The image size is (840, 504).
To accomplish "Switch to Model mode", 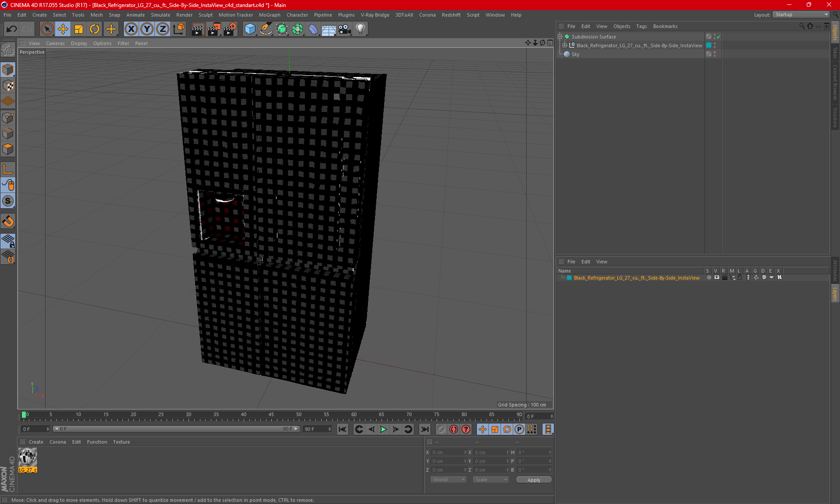I will tap(8, 70).
